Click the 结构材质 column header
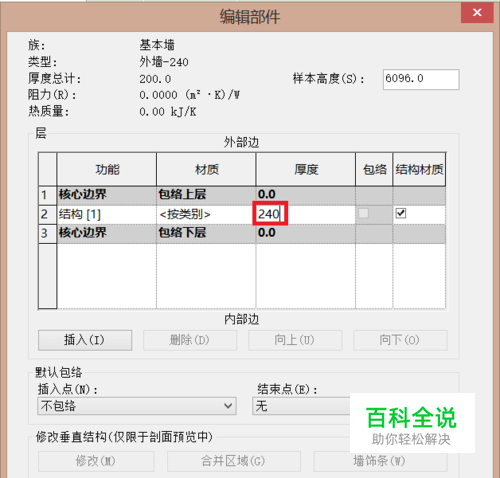This screenshot has height=478, width=500. (419, 169)
